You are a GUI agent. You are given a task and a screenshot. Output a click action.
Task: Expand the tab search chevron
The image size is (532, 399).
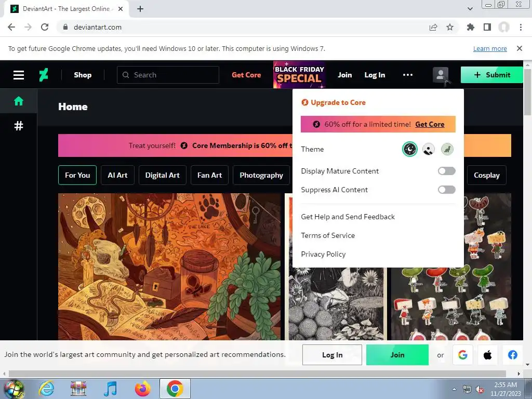point(470,9)
